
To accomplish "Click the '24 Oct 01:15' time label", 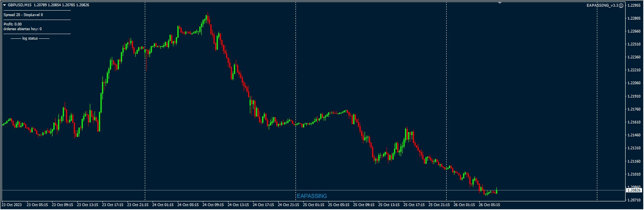I will pos(163,205).
